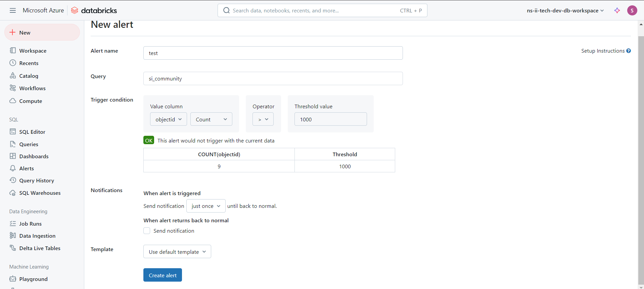This screenshot has width=644, height=289.
Task: Open the just once notification frequency dropdown
Action: pos(206,206)
